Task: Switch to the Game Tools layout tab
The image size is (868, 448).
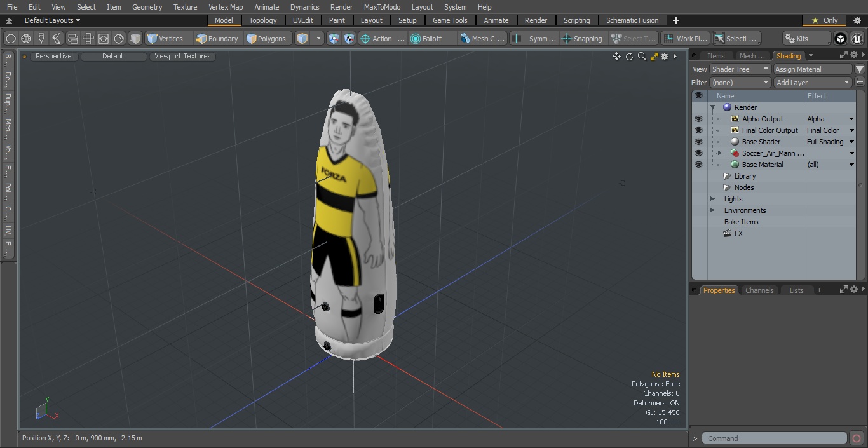Action: pos(450,20)
